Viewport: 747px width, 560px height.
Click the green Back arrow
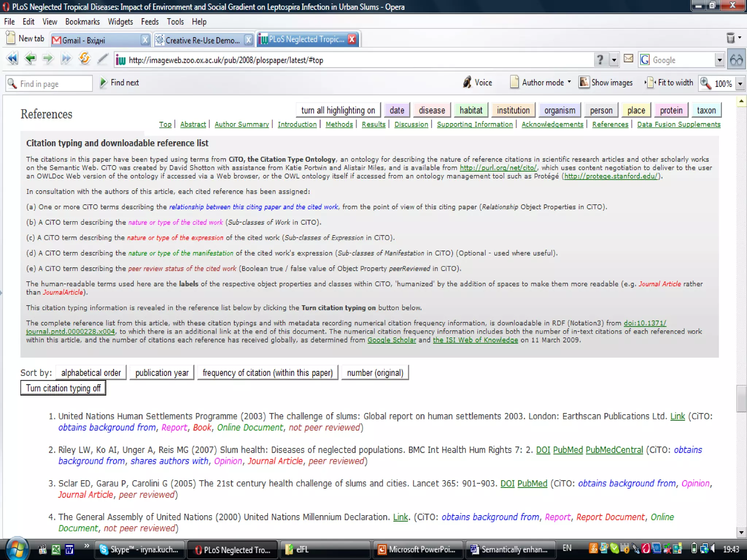point(30,59)
